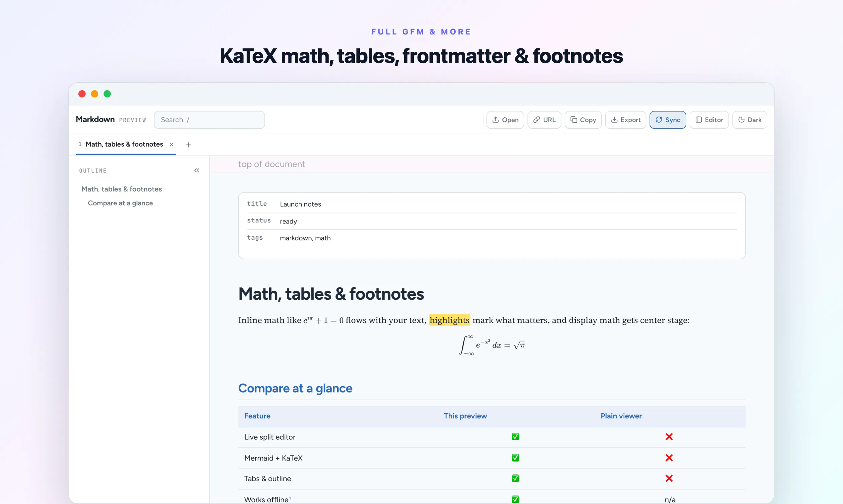Click the green check in Mermaid + KaTeX row
Screen dimensions: 843x504
(515, 458)
